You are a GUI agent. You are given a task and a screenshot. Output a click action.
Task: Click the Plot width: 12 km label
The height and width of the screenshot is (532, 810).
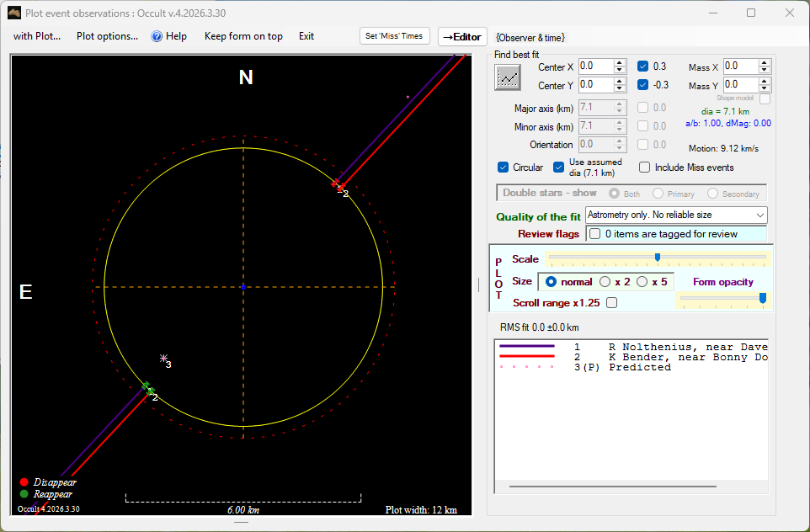click(421, 510)
